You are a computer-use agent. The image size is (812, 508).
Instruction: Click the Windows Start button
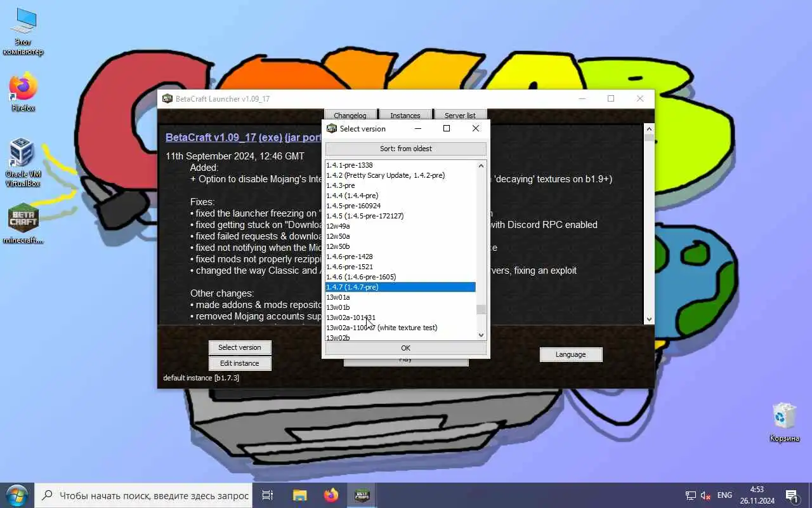pyautogui.click(x=16, y=495)
